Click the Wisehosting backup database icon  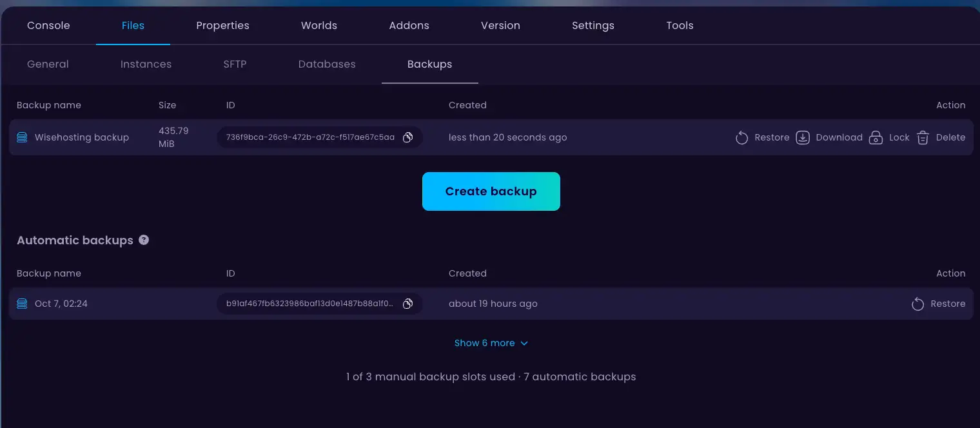(x=22, y=137)
